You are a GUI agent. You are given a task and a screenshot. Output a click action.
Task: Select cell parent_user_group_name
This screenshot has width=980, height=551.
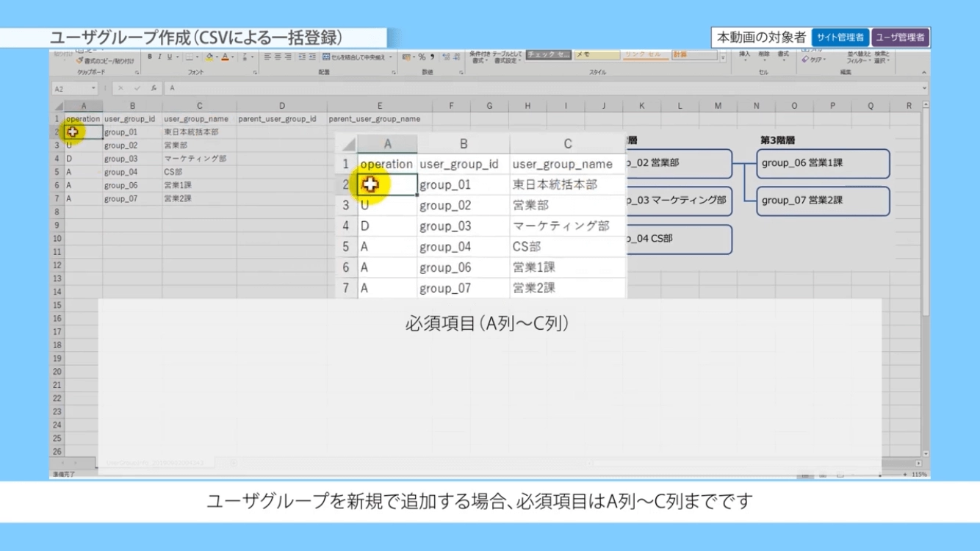pos(380,118)
